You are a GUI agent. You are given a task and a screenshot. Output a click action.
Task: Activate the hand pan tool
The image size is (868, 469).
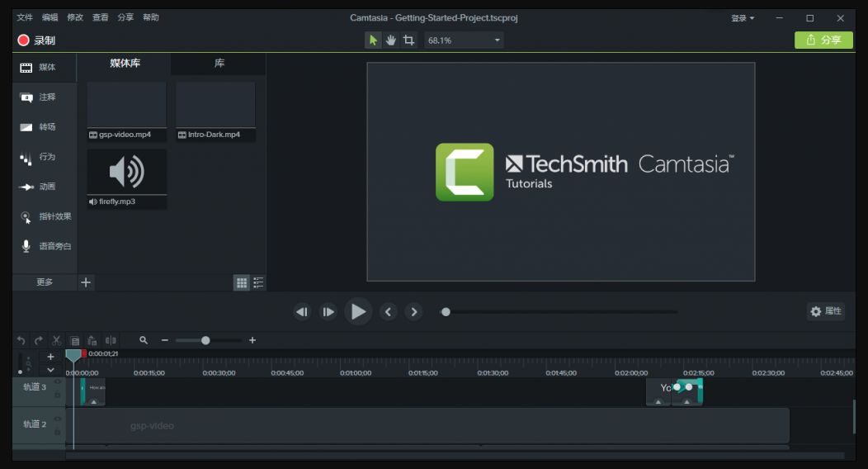point(391,40)
